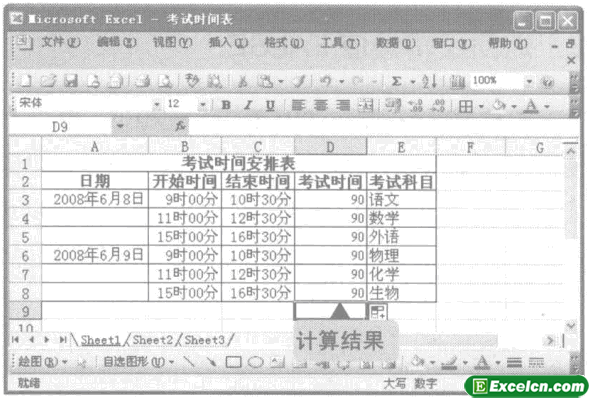Toggle Italic formatting

248,106
